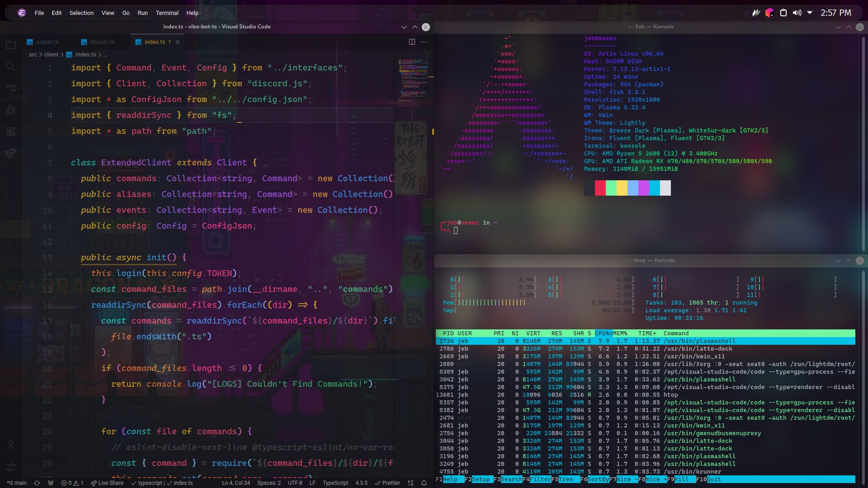Open the Terminal menu

pyautogui.click(x=167, y=13)
